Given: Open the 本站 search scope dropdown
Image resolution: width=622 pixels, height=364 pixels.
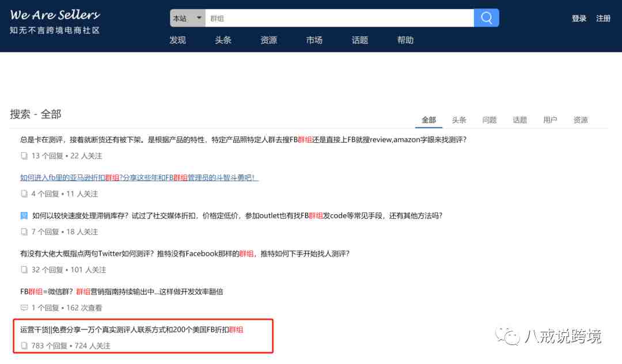Looking at the screenshot, I should 187,18.
